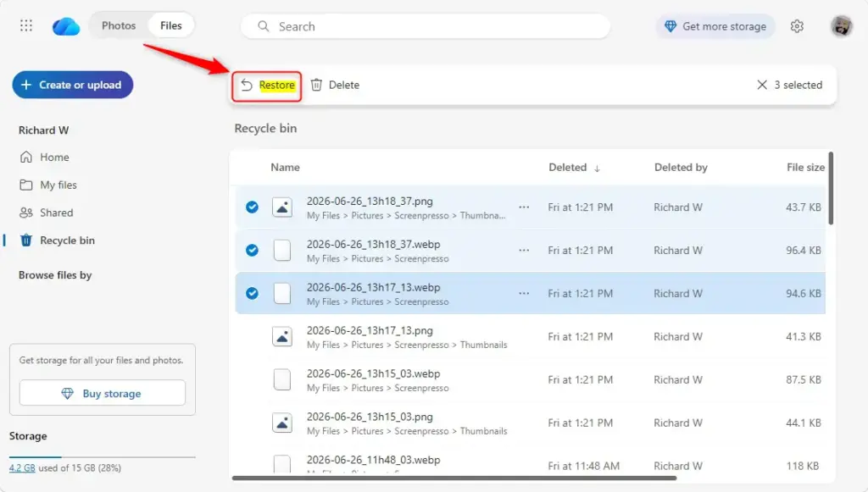Click the Home house icon in sidebar
This screenshot has width=868, height=492.
[26, 157]
